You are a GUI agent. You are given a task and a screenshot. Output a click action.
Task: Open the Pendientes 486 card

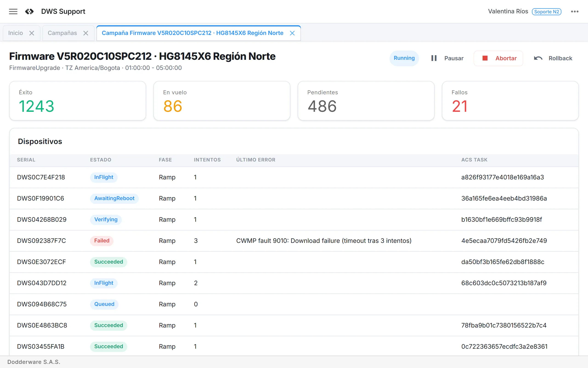tap(366, 101)
